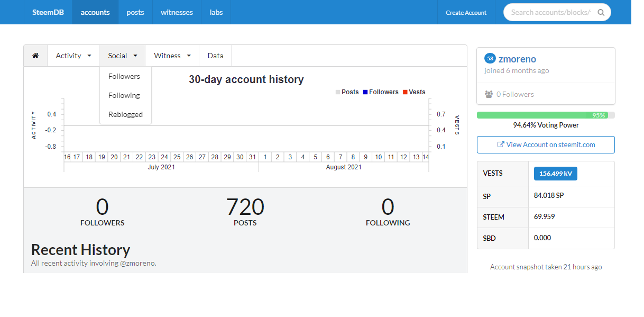Click the Account snapshot taken 21 hours ago text
The image size is (644, 317).
click(x=546, y=267)
